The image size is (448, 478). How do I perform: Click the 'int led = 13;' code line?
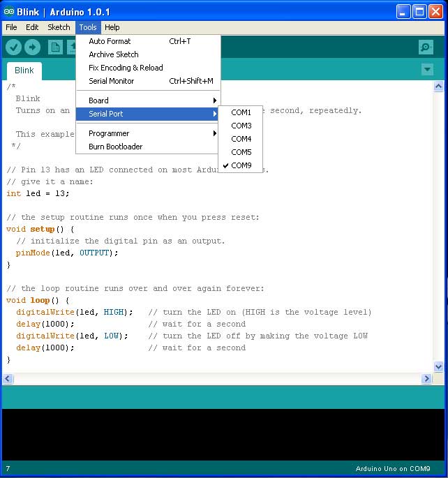point(38,193)
